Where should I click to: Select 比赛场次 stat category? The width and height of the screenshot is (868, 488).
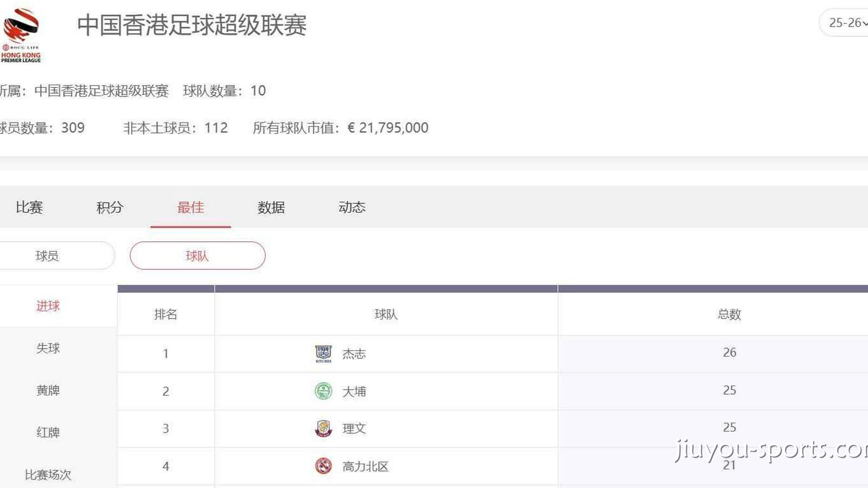click(48, 474)
